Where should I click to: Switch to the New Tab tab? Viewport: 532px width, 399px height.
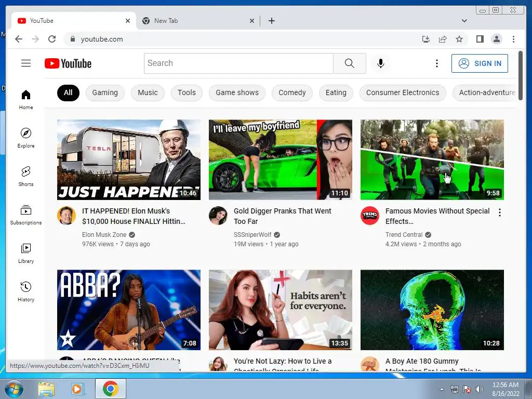tap(198, 21)
